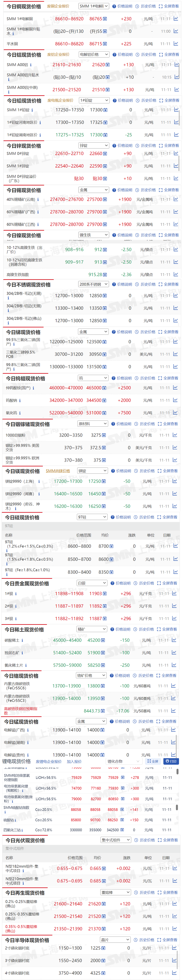Open trend chart for 1#银 row

coord(175,593)
